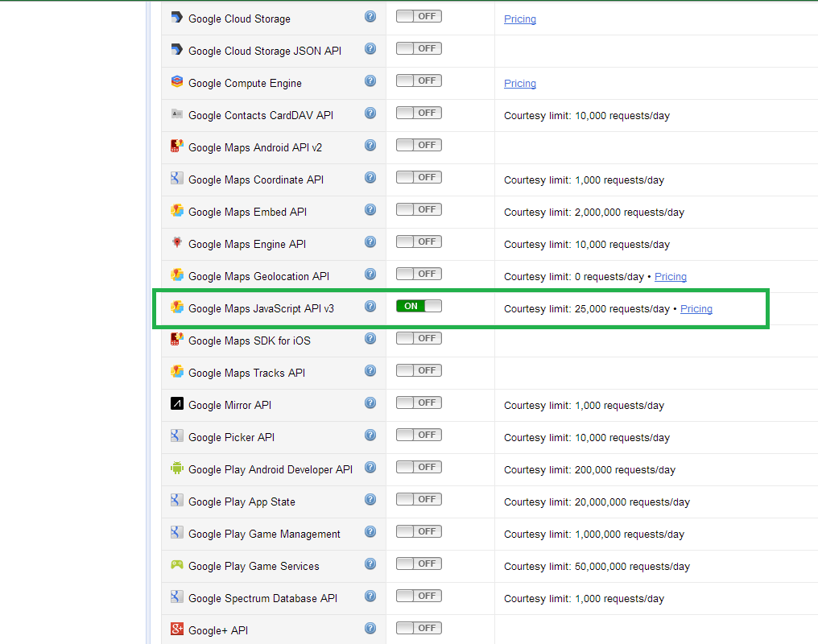Enable Google Mirror API switch

click(419, 403)
